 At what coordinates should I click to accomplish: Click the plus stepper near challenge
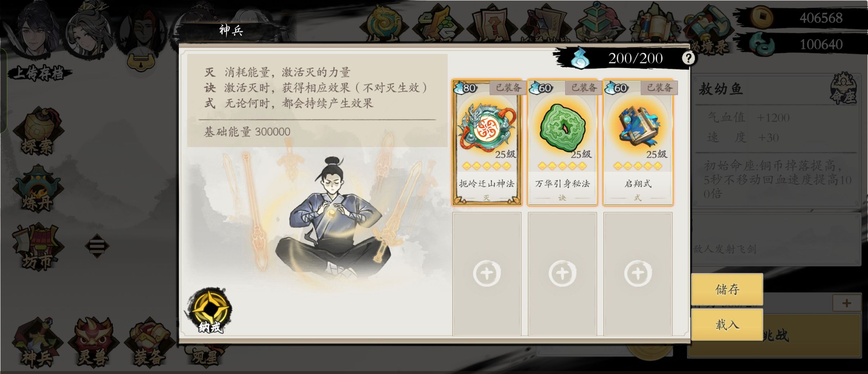point(847,303)
